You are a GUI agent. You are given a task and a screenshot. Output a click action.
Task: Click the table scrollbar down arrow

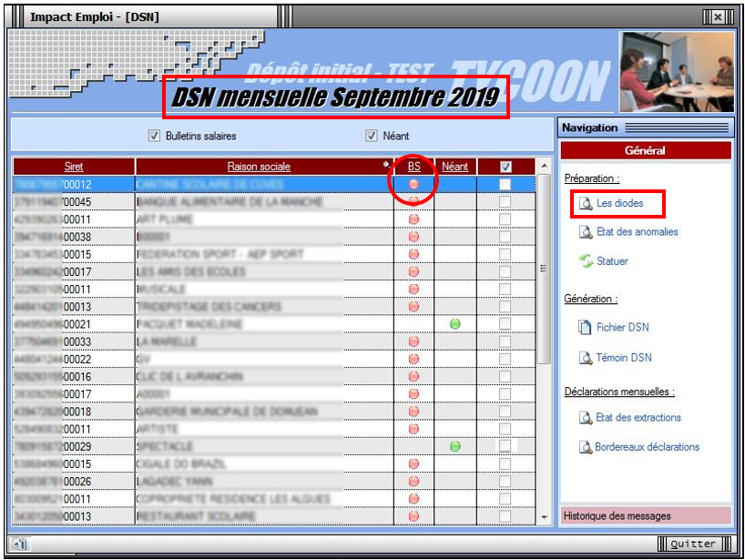[x=545, y=517]
